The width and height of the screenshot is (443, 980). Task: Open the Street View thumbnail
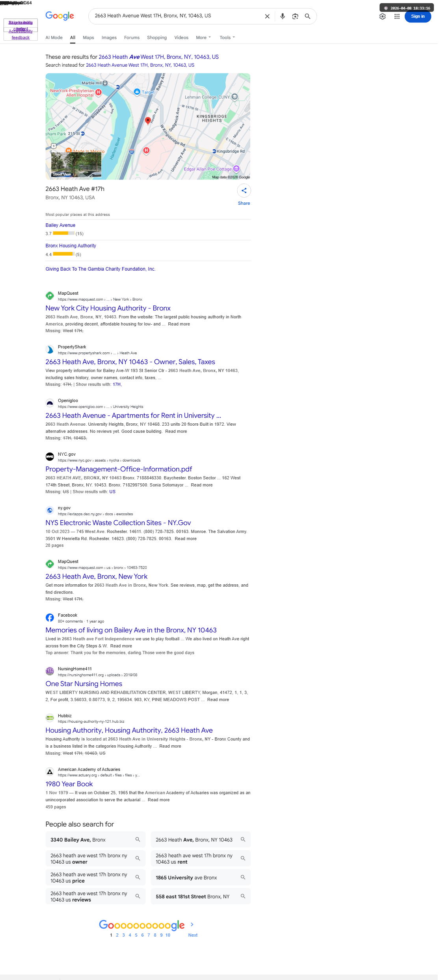(76, 165)
